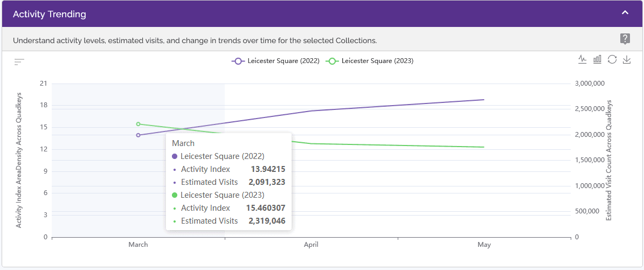Screen dimensions: 644x270
Task: Select the March x-axis label
Action: click(x=138, y=245)
